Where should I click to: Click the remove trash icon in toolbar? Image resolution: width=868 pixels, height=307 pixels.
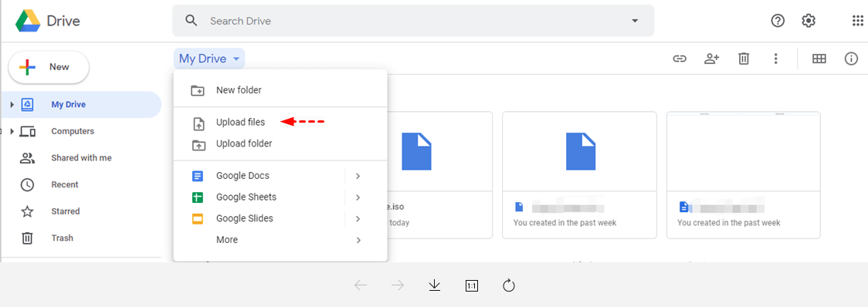744,59
